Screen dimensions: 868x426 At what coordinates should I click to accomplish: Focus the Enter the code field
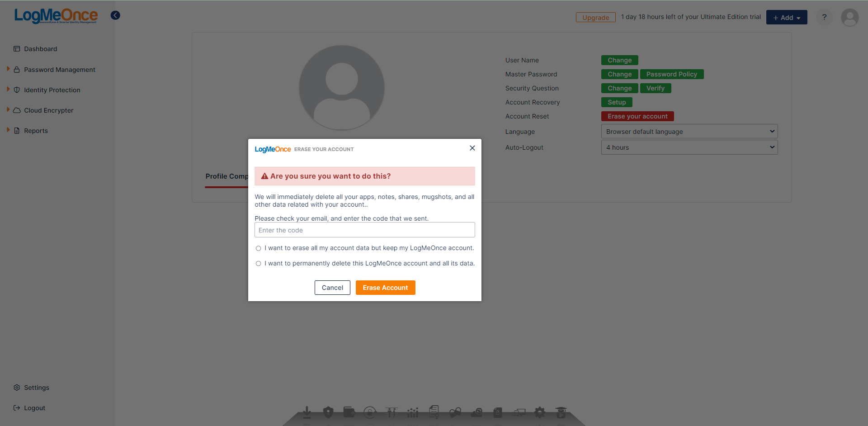coord(365,230)
